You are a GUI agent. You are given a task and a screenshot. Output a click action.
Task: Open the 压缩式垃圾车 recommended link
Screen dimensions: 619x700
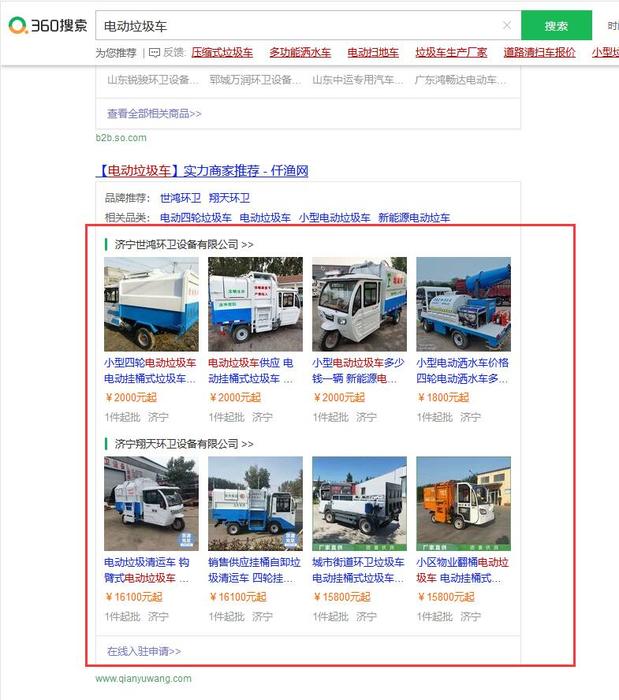point(222,53)
